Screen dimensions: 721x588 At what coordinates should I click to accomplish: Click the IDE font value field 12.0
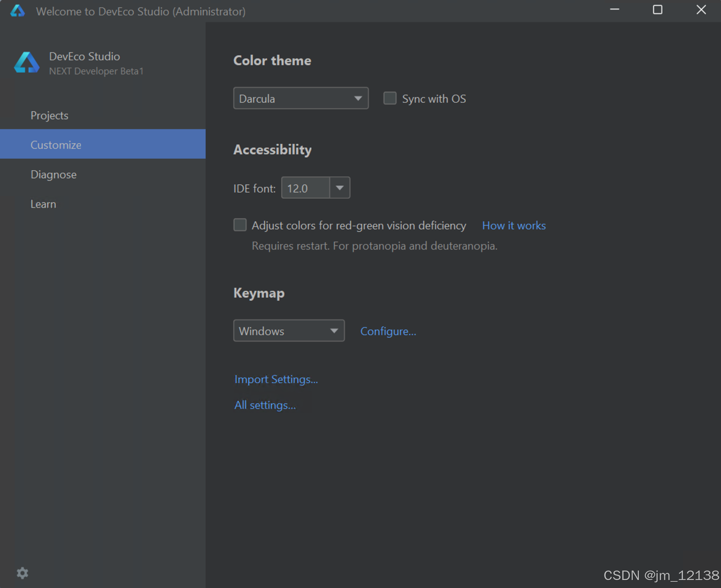[305, 188]
